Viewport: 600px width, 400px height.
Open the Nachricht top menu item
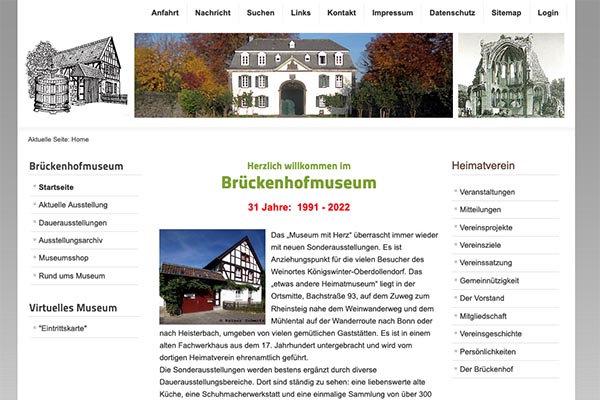point(212,13)
